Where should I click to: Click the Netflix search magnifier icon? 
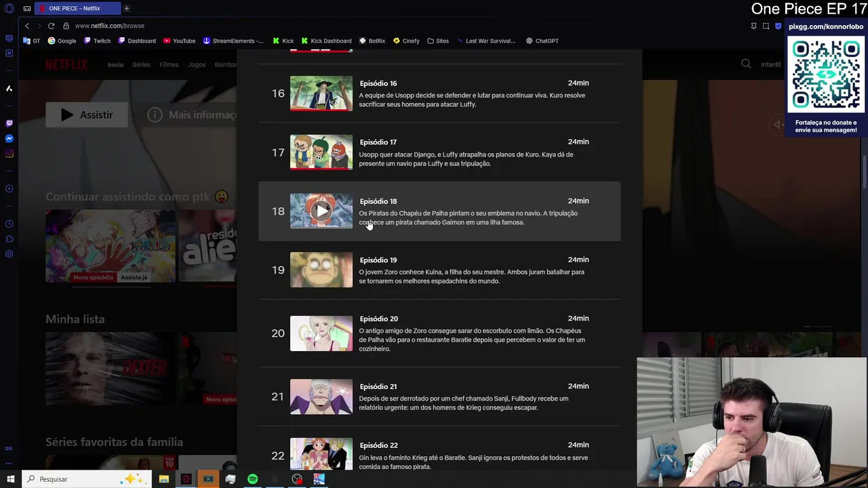[746, 64]
